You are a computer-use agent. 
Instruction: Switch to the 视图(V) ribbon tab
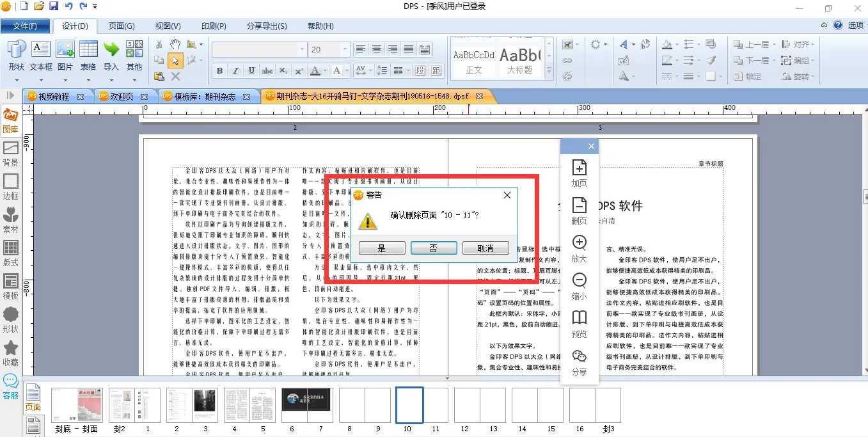pyautogui.click(x=168, y=26)
